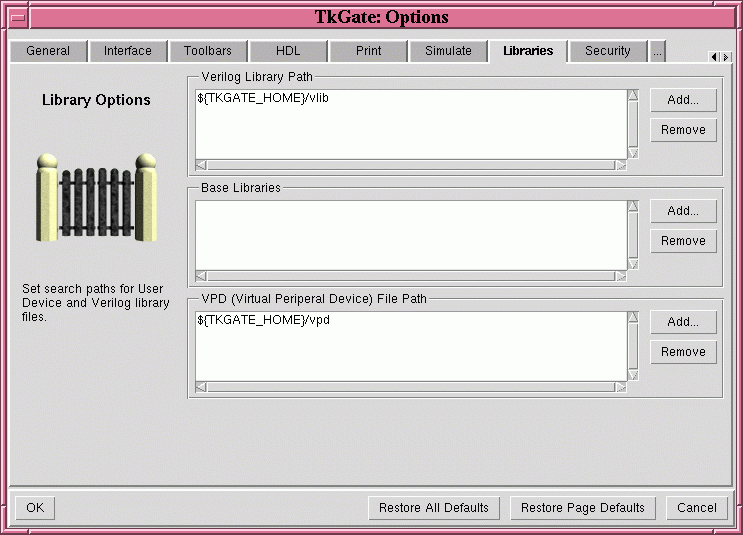Add a new Verilog Library Path entry

(683, 100)
